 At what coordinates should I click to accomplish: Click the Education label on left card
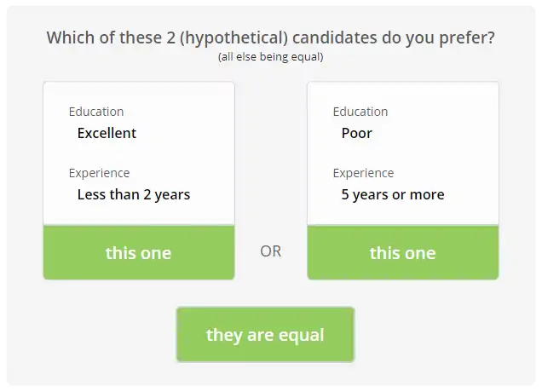pos(95,112)
